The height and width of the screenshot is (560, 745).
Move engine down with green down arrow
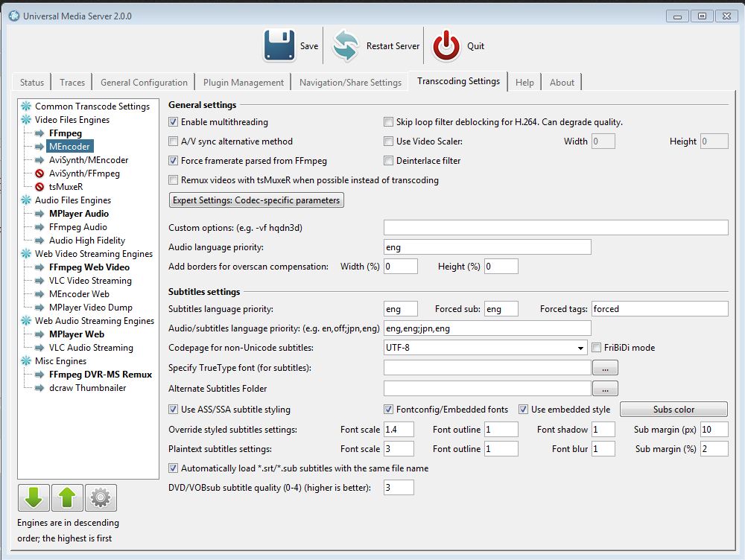click(x=34, y=497)
